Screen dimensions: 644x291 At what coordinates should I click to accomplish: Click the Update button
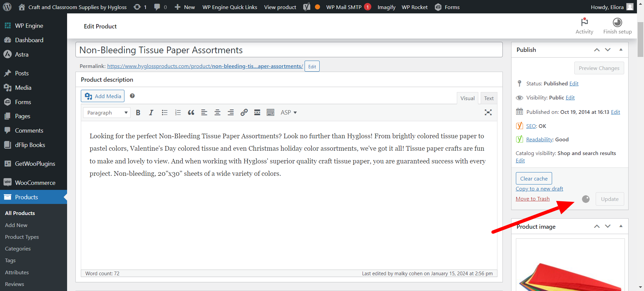click(609, 199)
